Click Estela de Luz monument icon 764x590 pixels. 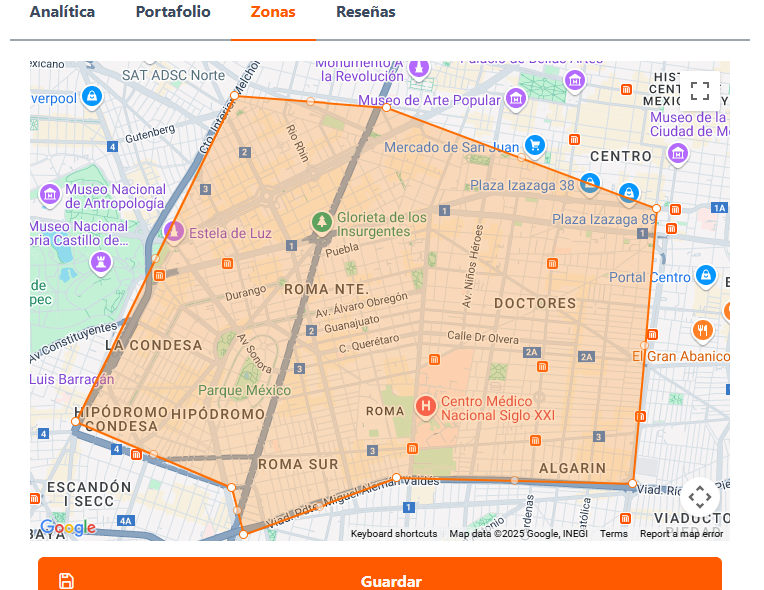point(173,231)
